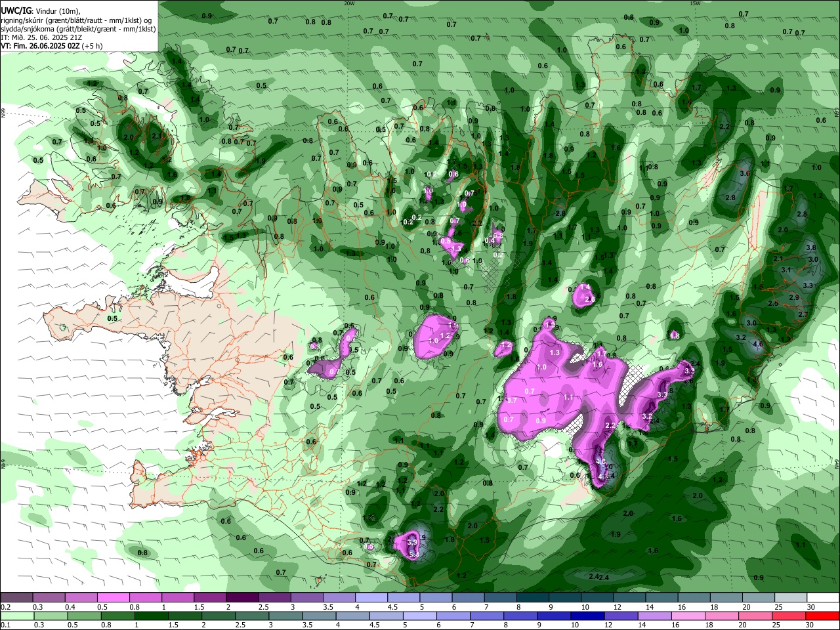Click the '15W' longitude label
Image resolution: width=840 pixels, height=630 pixels.
click(695, 3)
